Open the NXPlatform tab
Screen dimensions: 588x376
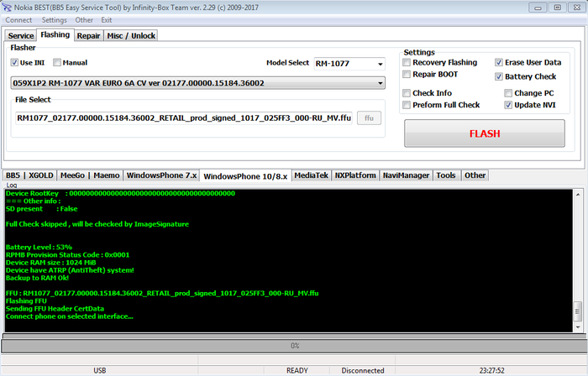pos(355,175)
